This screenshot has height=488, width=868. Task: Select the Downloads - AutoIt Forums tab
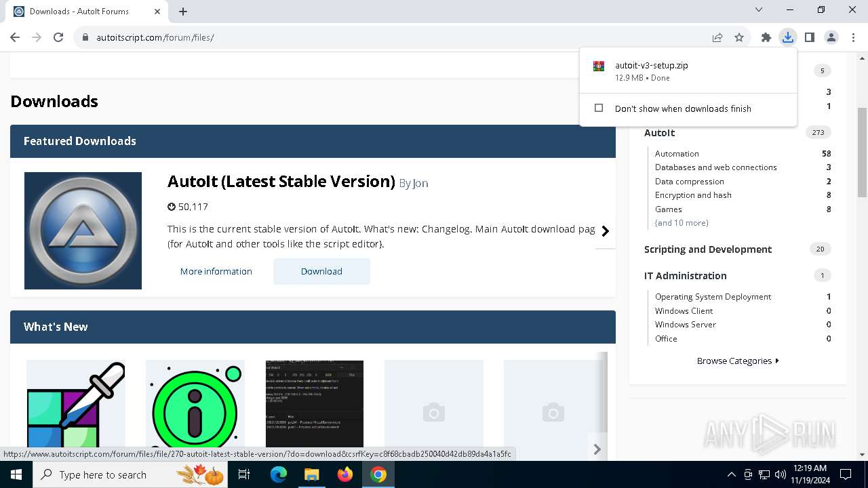86,12
